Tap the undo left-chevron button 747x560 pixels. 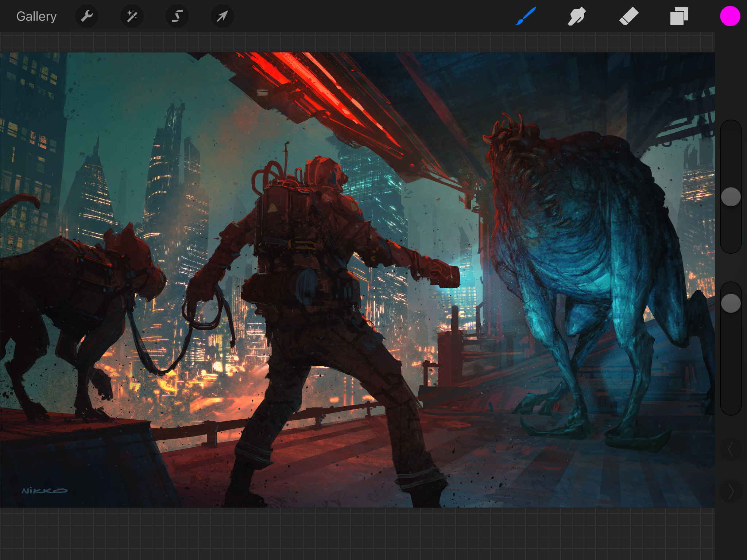click(731, 449)
